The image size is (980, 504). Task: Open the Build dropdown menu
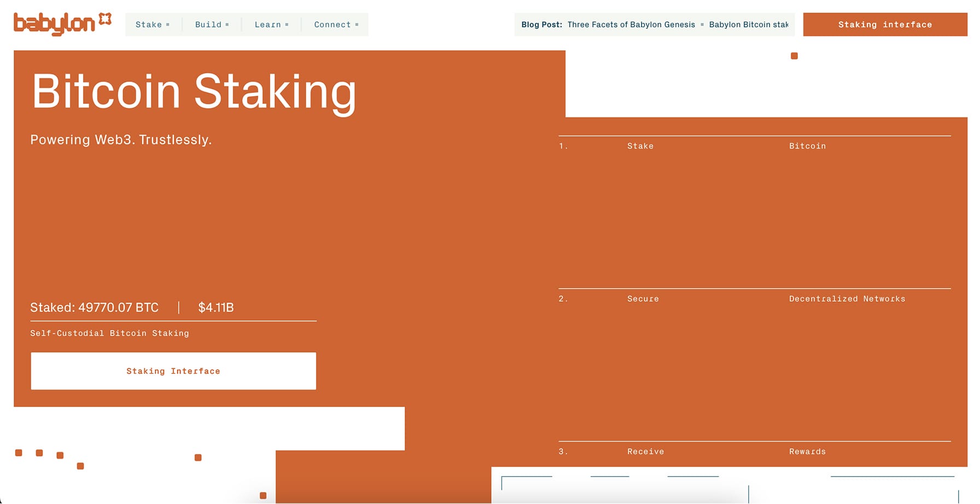tap(212, 25)
